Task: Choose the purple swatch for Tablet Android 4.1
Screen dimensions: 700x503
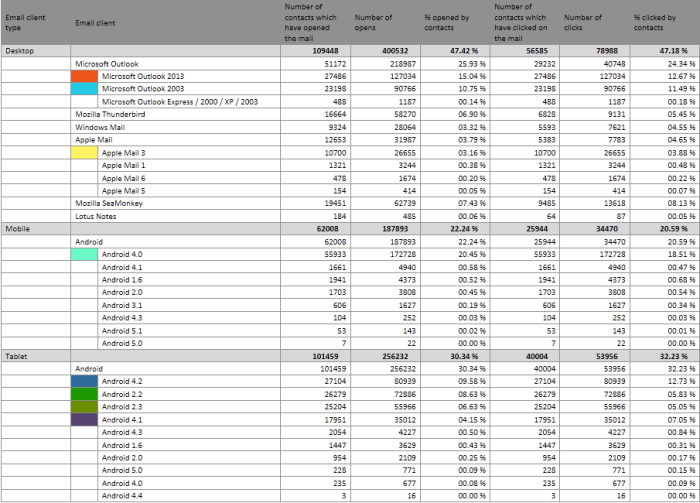Action: coord(86,420)
